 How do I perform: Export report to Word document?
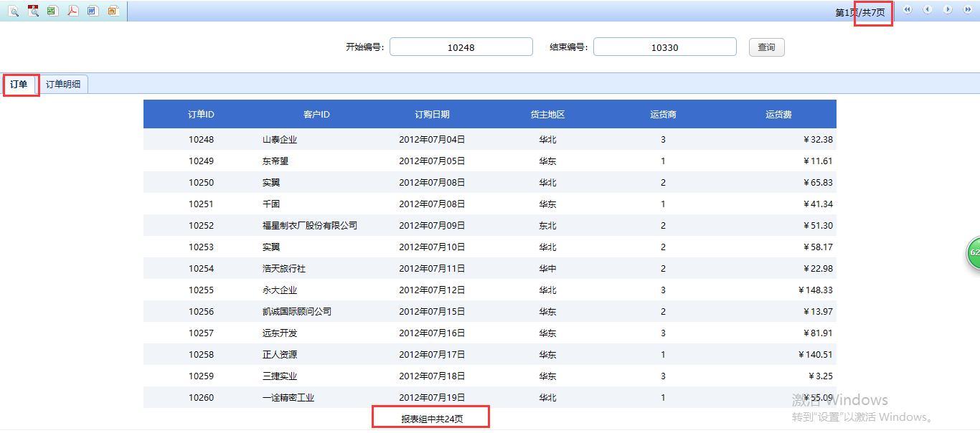point(93,11)
